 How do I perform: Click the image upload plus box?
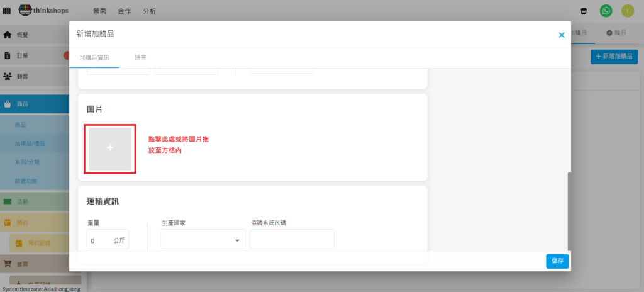[110, 147]
